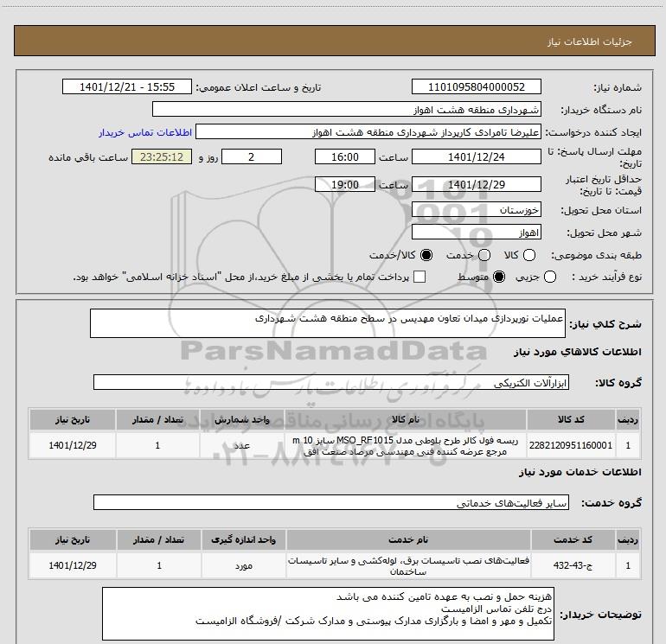Click the general description text box
This screenshot has height=644, width=666.
tap(328, 323)
